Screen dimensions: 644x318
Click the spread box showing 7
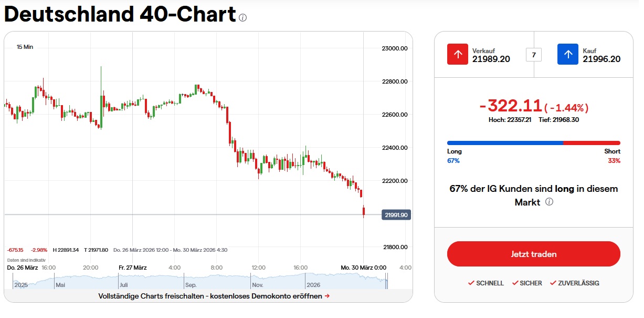tap(533, 55)
